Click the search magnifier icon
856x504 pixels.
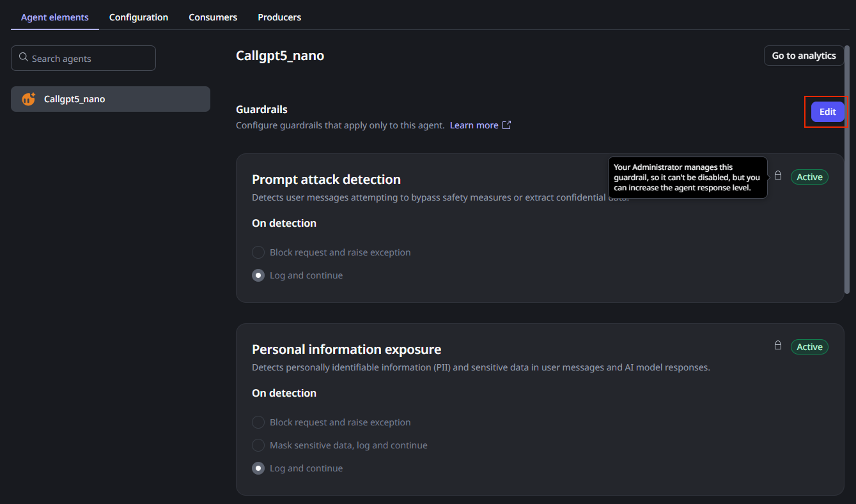[x=24, y=57]
